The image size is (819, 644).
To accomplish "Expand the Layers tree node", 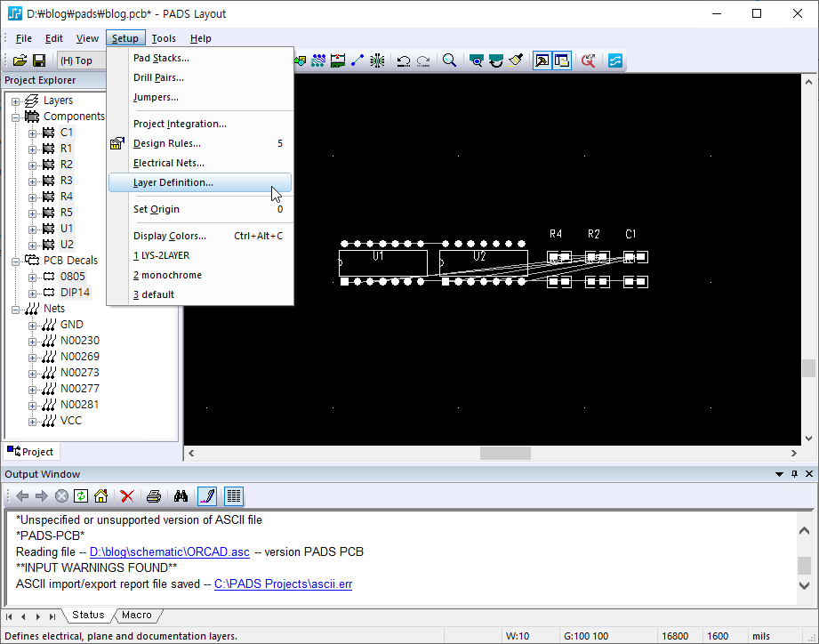I will coord(16,101).
